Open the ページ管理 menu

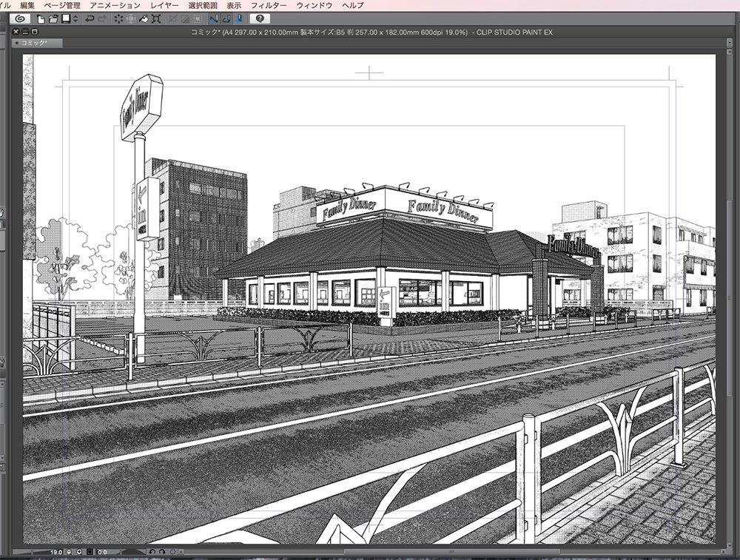click(62, 5)
